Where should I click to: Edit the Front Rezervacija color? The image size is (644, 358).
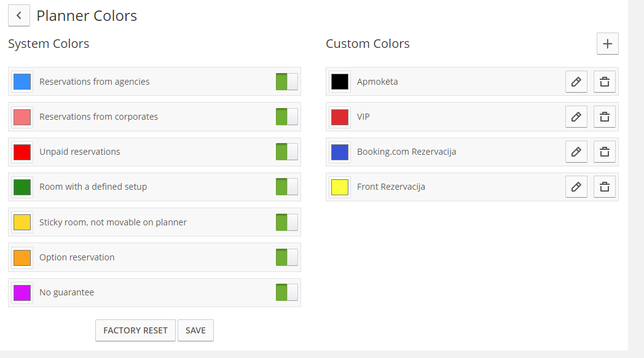[576, 187]
